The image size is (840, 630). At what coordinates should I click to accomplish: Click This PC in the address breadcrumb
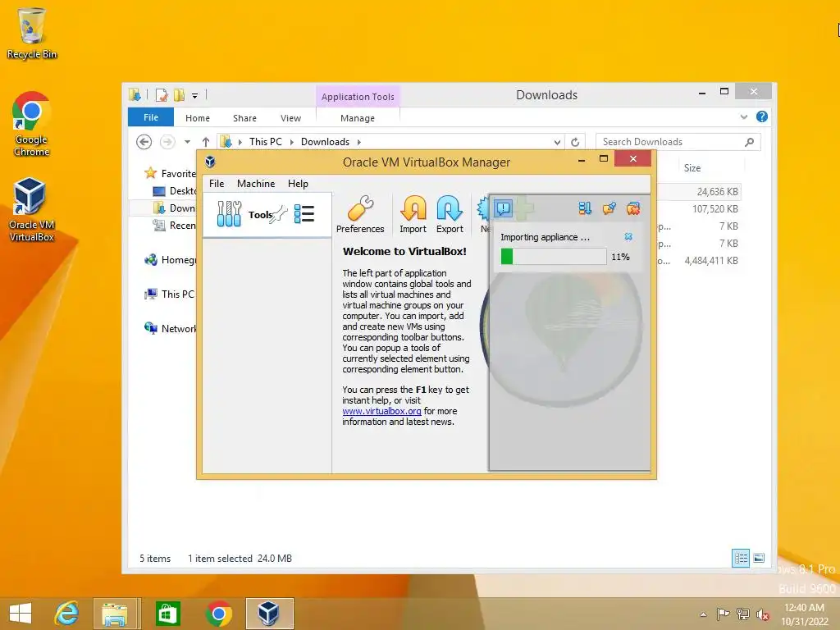click(x=265, y=141)
